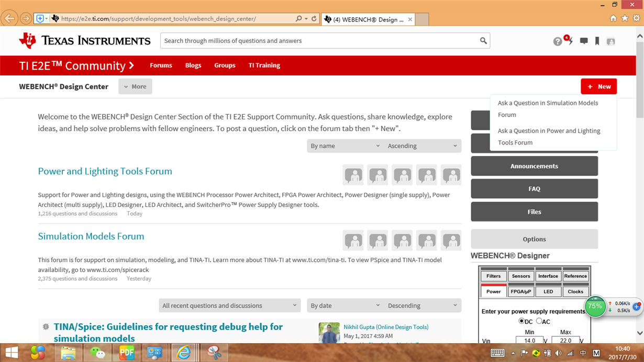Image resolution: width=644 pixels, height=362 pixels.
Task: Open the browser favorites star
Action: pyautogui.click(x=625, y=18)
